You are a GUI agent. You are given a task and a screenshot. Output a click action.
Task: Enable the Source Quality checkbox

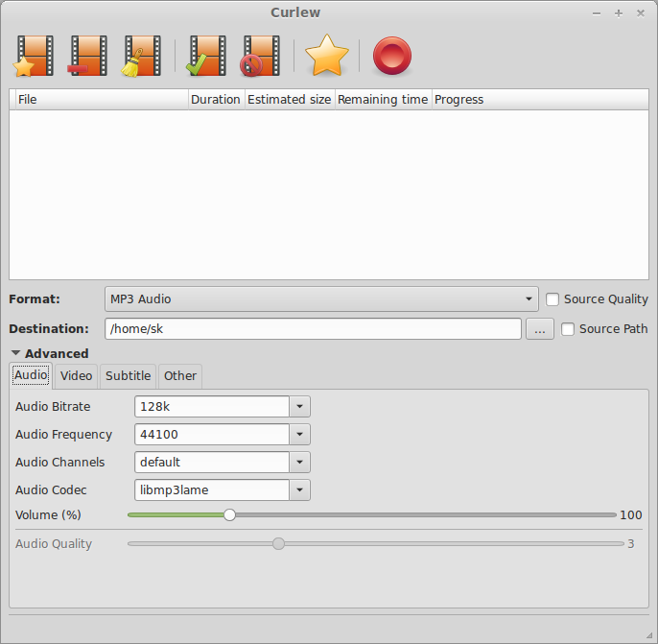552,299
